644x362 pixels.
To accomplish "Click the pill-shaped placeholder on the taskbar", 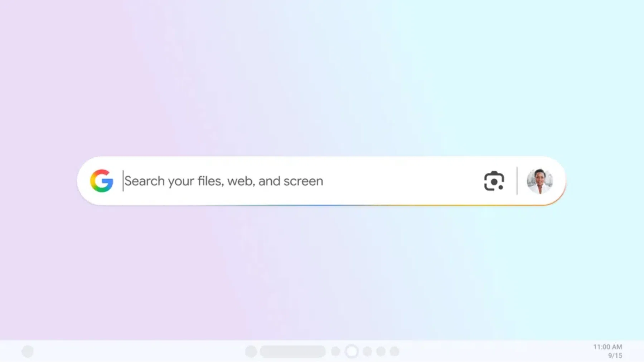I will (x=293, y=352).
